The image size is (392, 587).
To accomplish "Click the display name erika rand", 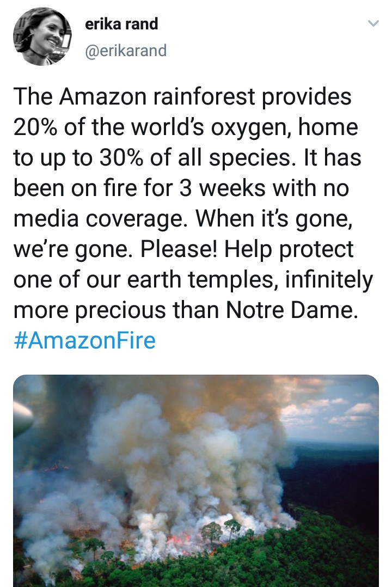I will 121,24.
